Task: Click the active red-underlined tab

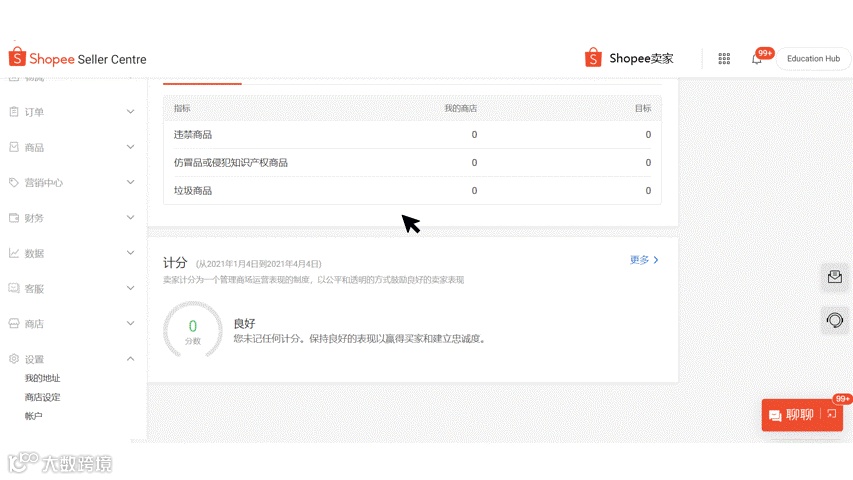Action: 202,82
